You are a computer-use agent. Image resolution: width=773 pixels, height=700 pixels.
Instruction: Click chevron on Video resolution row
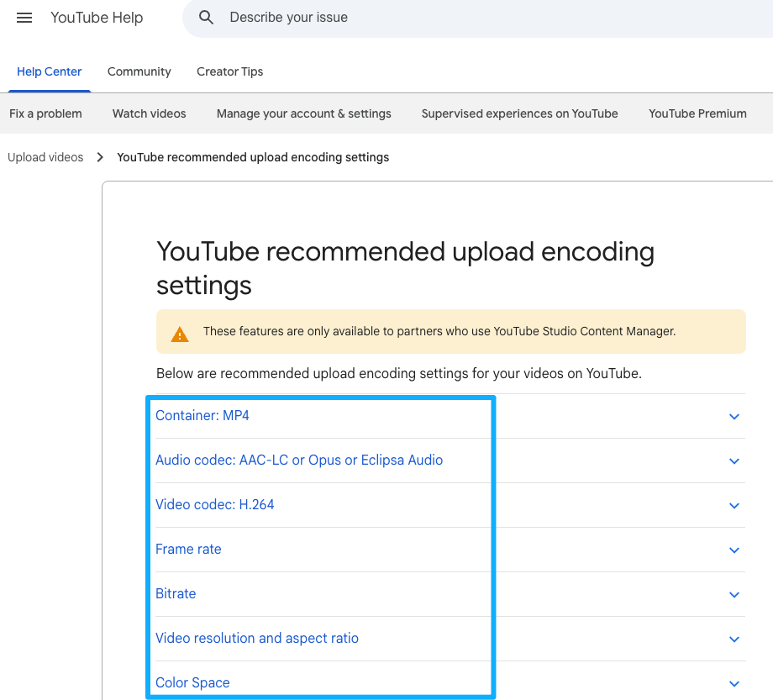(734, 639)
